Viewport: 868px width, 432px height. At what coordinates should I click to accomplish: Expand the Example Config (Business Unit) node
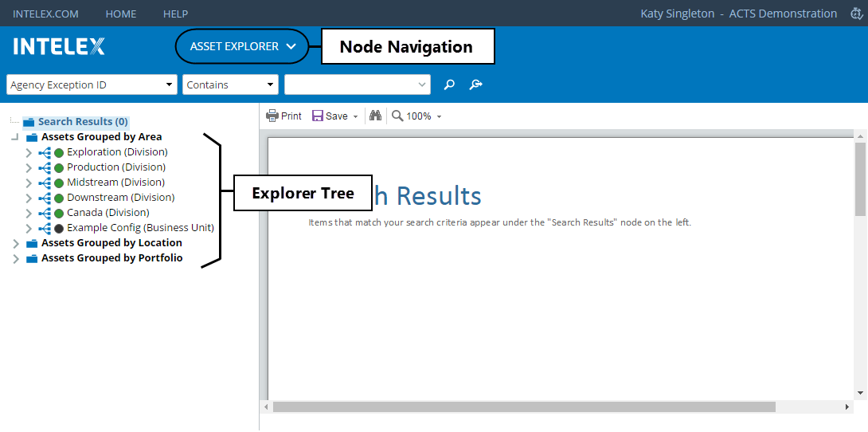[x=29, y=229]
